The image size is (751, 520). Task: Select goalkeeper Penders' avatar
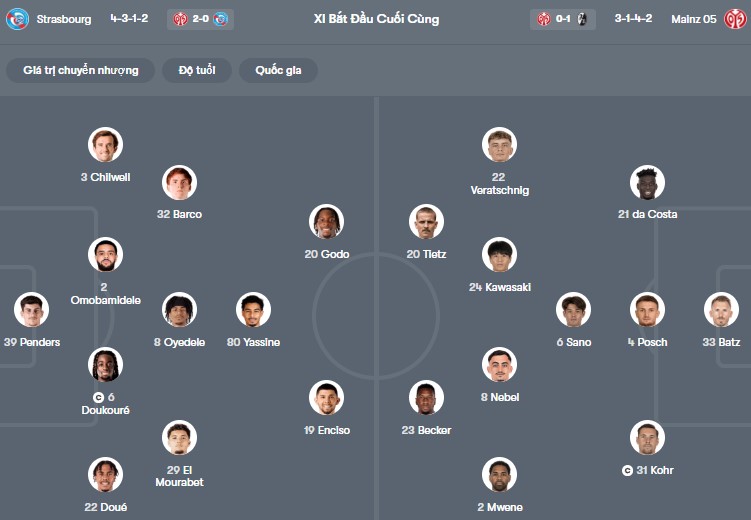point(31,310)
